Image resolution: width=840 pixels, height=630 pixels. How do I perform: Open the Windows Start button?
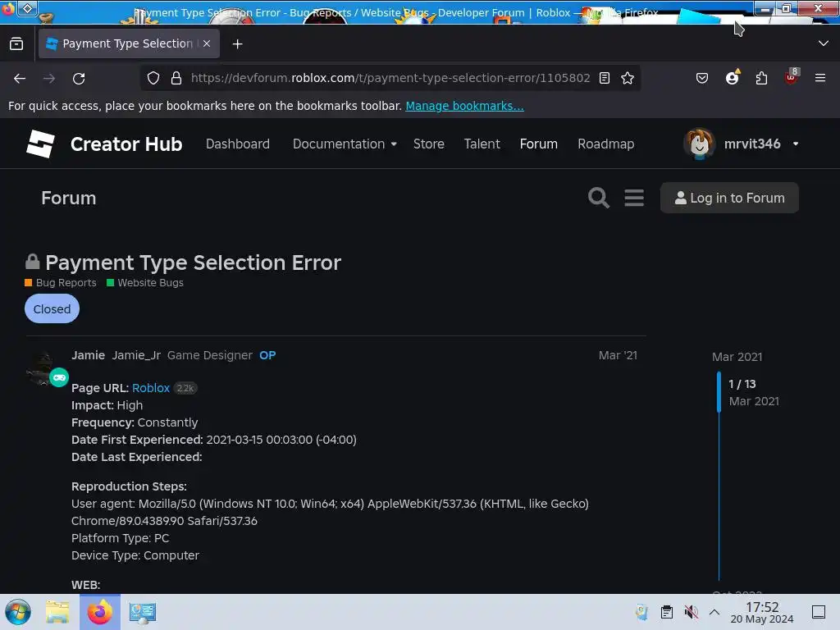[x=18, y=612]
